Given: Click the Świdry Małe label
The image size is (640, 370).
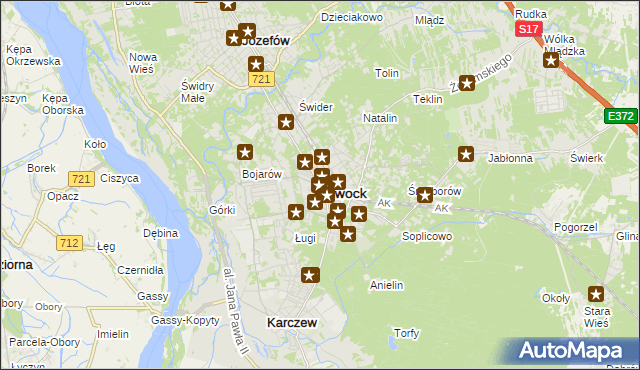Looking at the screenshot, I should click(198, 92).
